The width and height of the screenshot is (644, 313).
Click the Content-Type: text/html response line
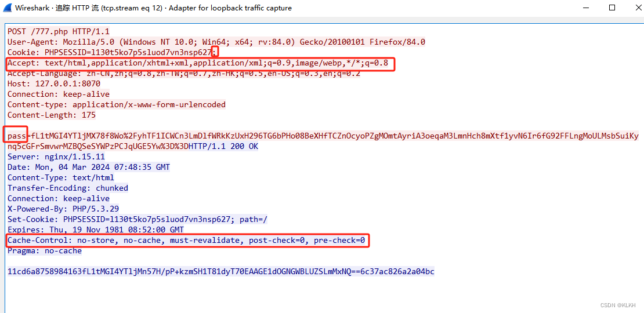click(61, 177)
